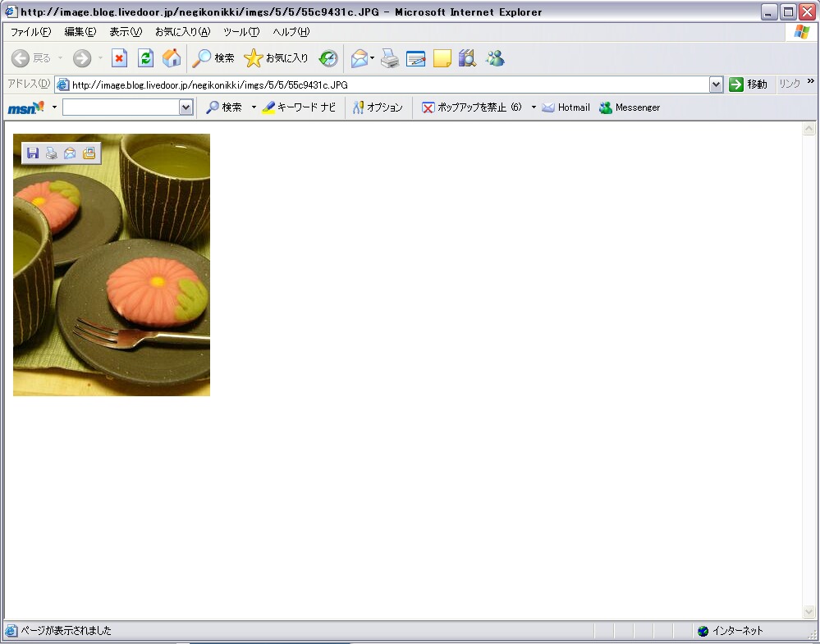
Task: Open the ツール(T) menu
Action: pos(241,32)
